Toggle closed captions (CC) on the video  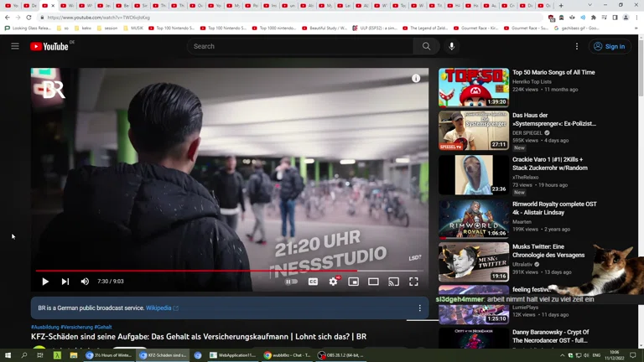313,282
